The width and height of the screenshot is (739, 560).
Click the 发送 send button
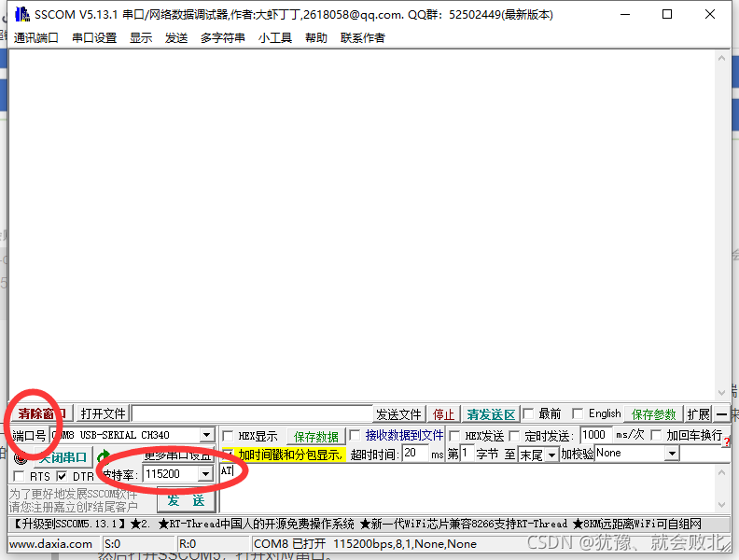click(187, 500)
